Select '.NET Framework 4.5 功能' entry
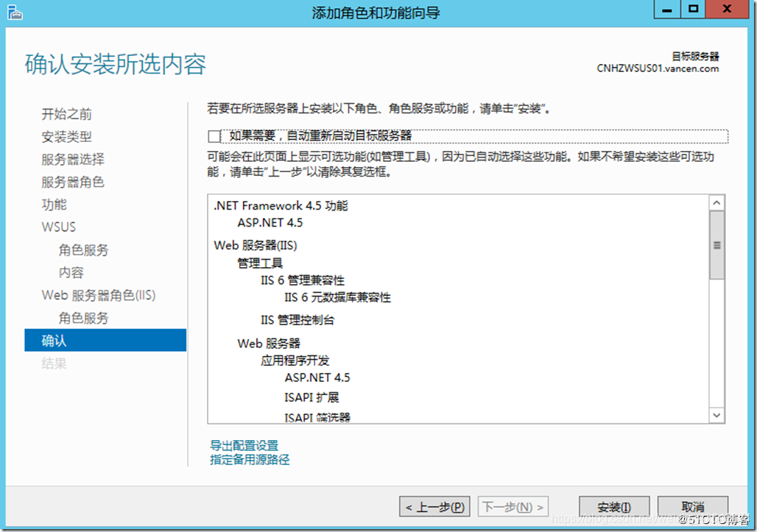The height and width of the screenshot is (532, 757). tap(281, 206)
